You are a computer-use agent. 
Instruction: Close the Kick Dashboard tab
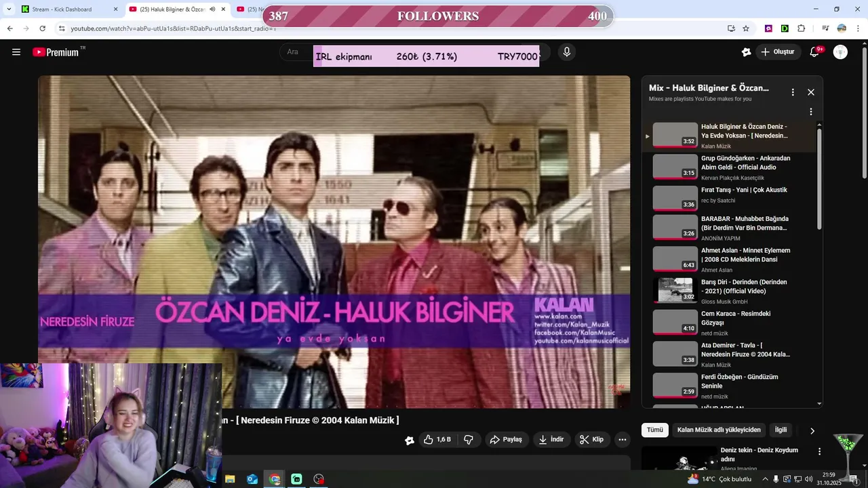coord(115,9)
